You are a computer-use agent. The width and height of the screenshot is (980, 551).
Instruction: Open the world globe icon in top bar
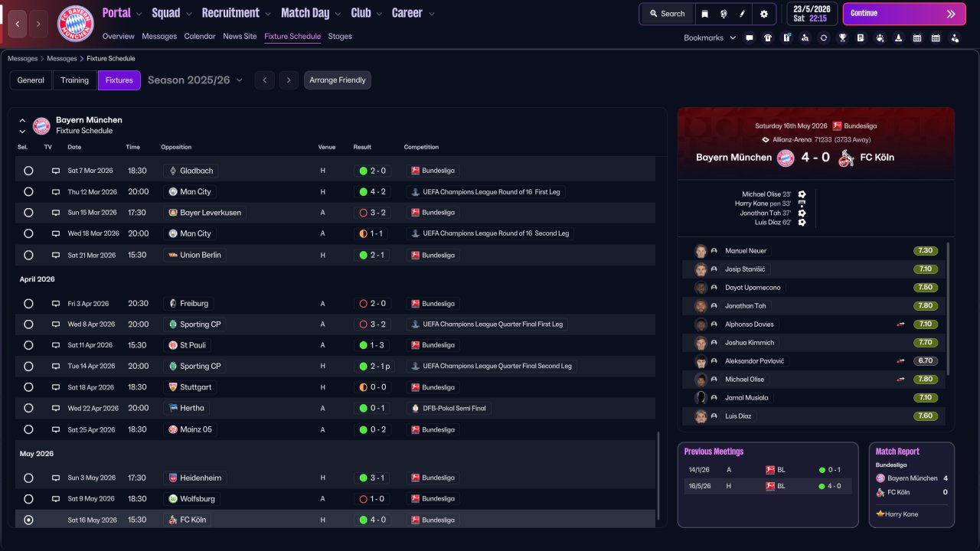(724, 14)
